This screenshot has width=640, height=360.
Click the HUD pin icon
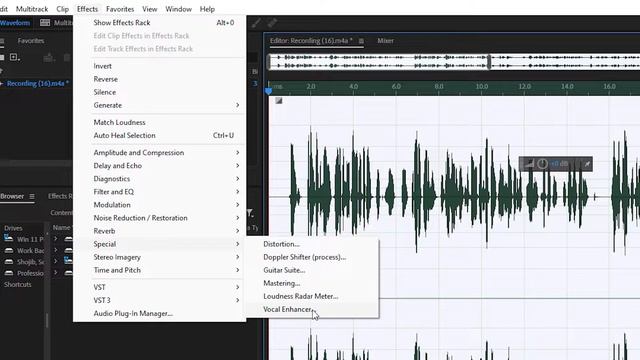587,164
